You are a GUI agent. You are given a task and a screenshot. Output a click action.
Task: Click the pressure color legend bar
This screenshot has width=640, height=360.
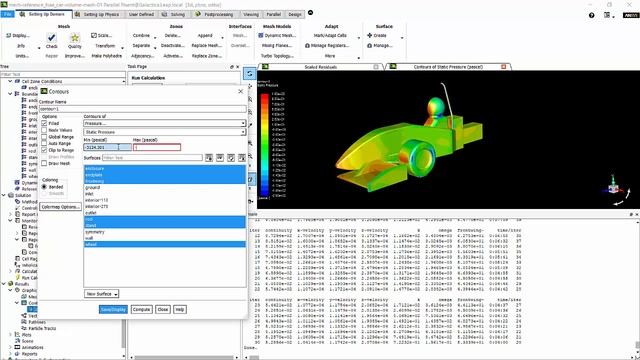[x=264, y=144]
